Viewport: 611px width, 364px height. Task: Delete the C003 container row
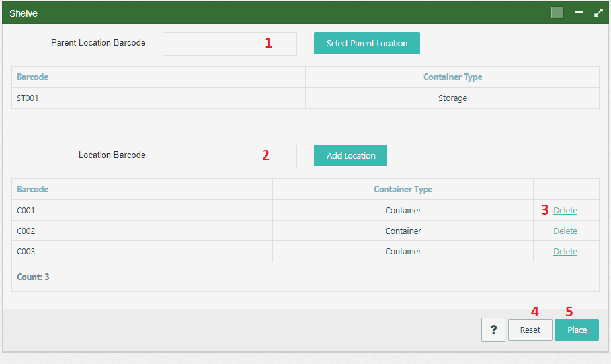565,252
